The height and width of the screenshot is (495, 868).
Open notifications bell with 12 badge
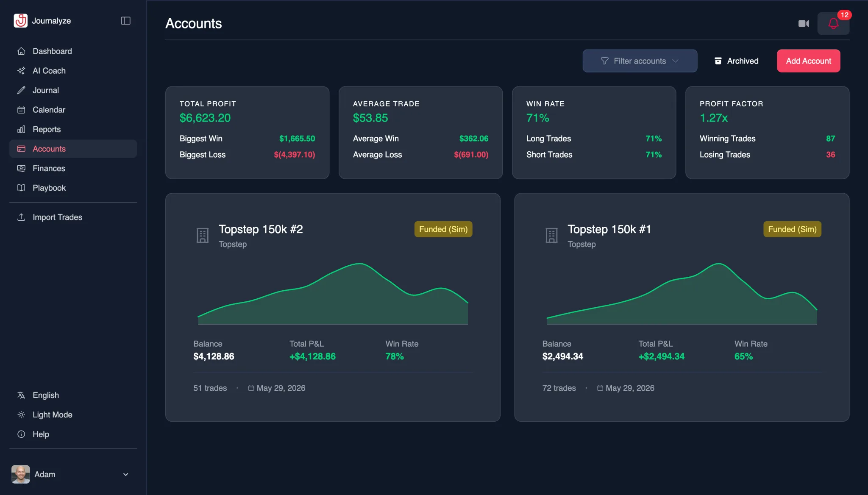click(x=833, y=24)
